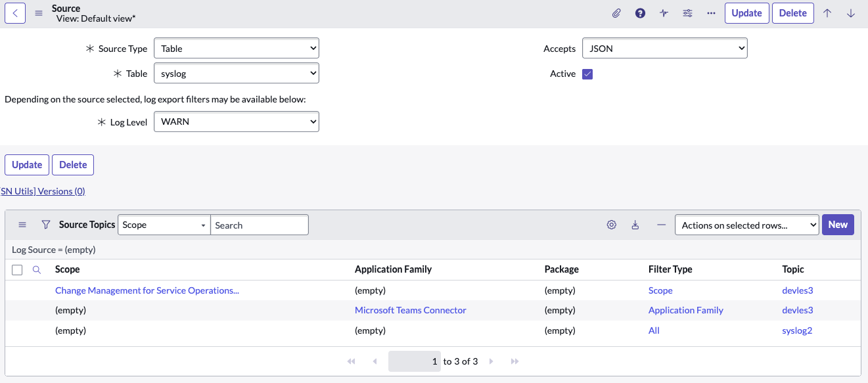Open attachments with the paperclip icon
The height and width of the screenshot is (383, 868).
pyautogui.click(x=616, y=13)
